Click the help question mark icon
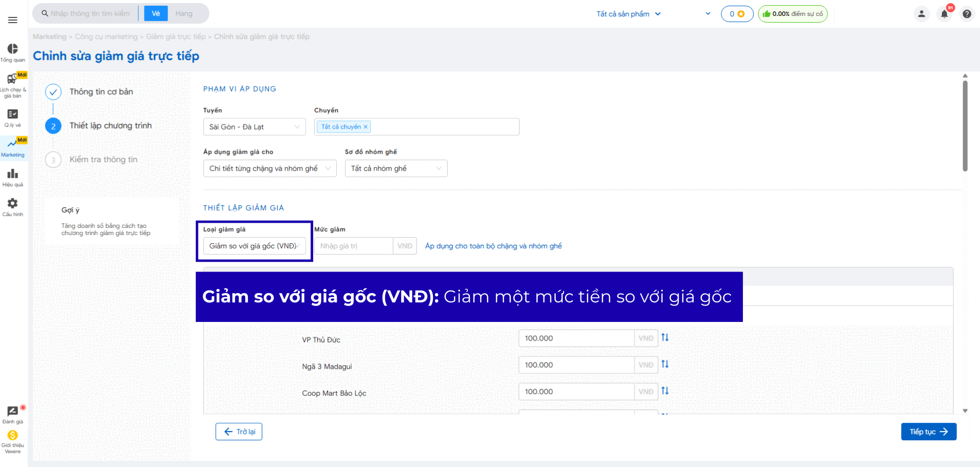The width and height of the screenshot is (980, 467). pos(967,14)
